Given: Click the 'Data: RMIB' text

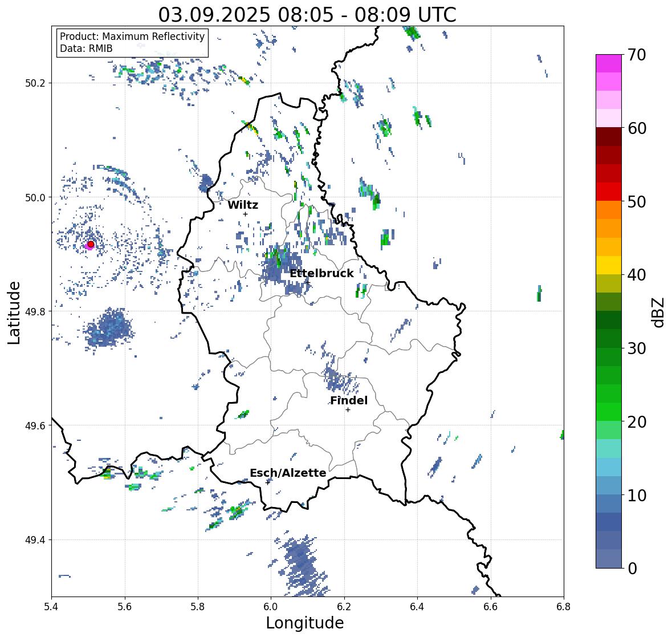Looking at the screenshot, I should click(86, 48).
